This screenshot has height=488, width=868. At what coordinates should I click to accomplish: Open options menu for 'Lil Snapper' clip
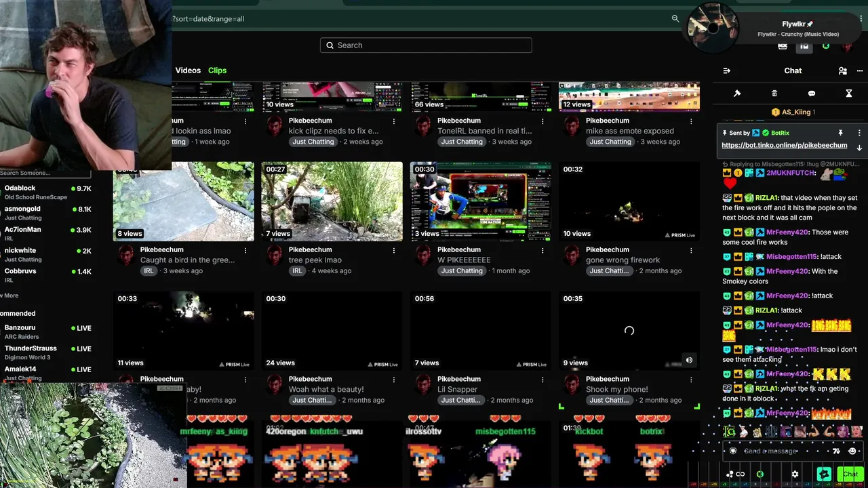[542, 380]
